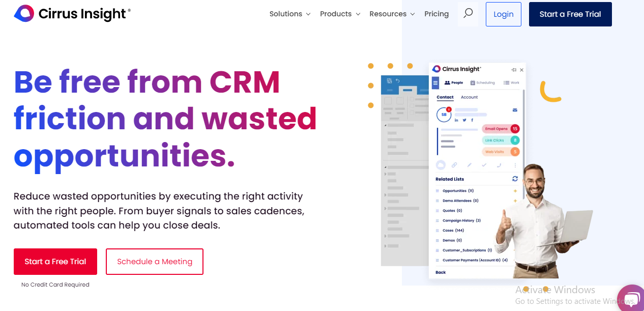The width and height of the screenshot is (644, 311).
Task: Open the contact's LinkedIn icon
Action: (457, 120)
